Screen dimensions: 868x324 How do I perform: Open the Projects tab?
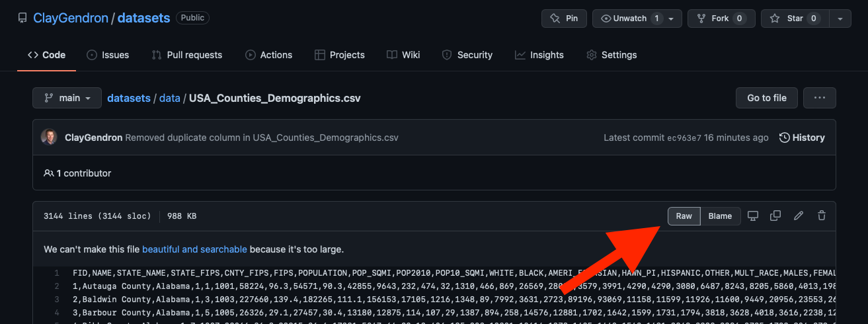point(339,55)
